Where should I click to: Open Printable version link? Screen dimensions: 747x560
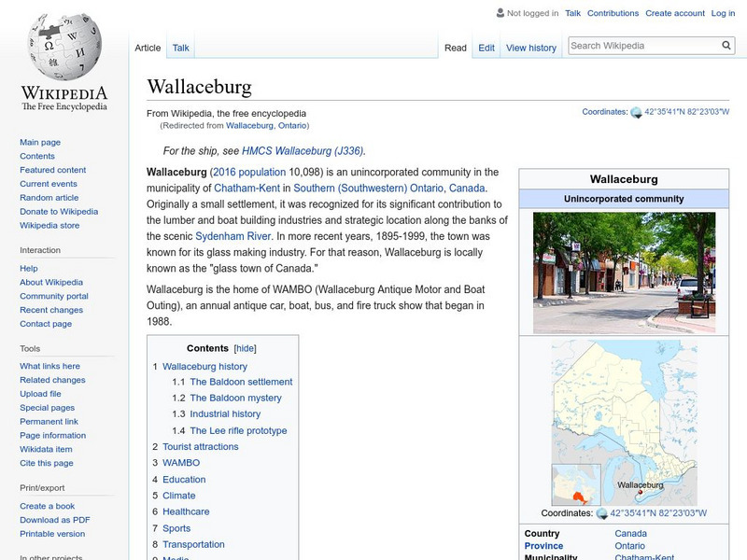click(52, 533)
